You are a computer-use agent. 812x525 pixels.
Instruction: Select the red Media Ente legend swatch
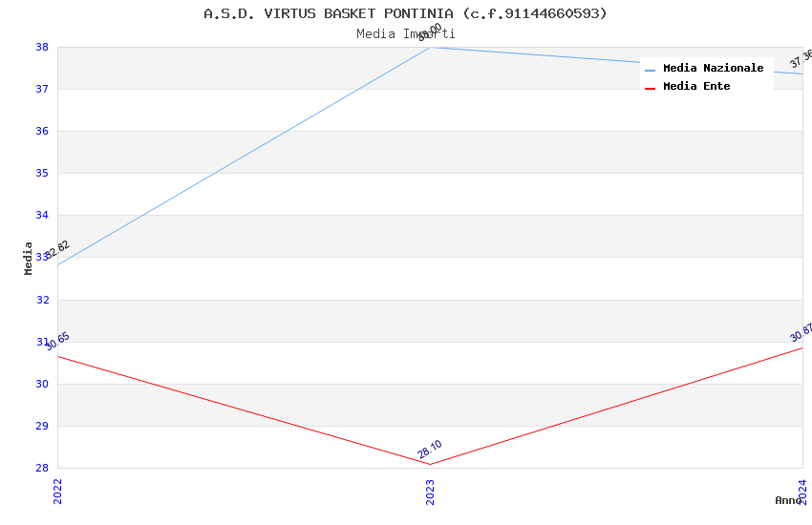click(x=650, y=89)
